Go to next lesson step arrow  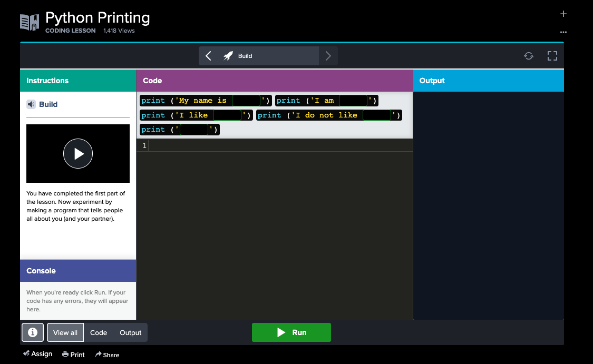click(x=328, y=56)
